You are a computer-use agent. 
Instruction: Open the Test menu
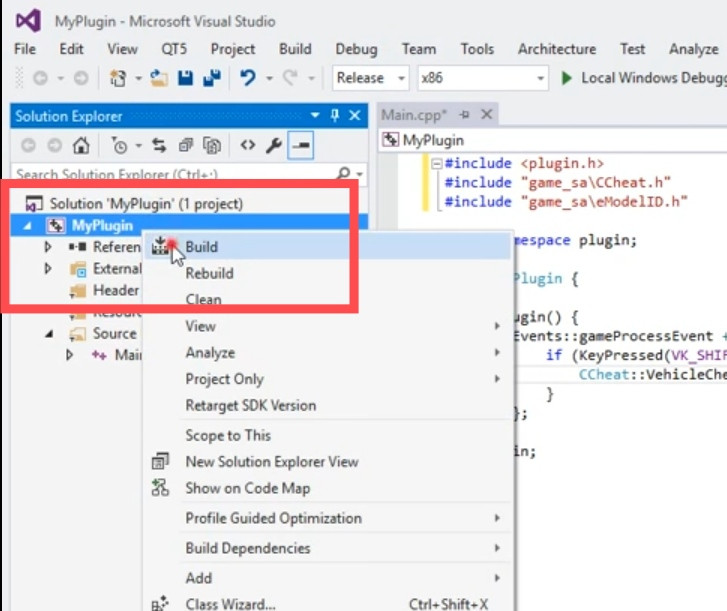pyautogui.click(x=632, y=49)
